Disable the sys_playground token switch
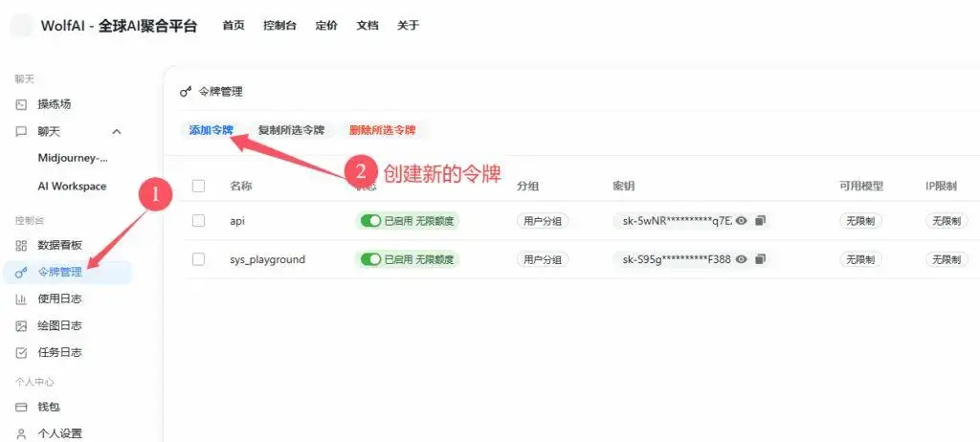This screenshot has height=442, width=980. 370,259
